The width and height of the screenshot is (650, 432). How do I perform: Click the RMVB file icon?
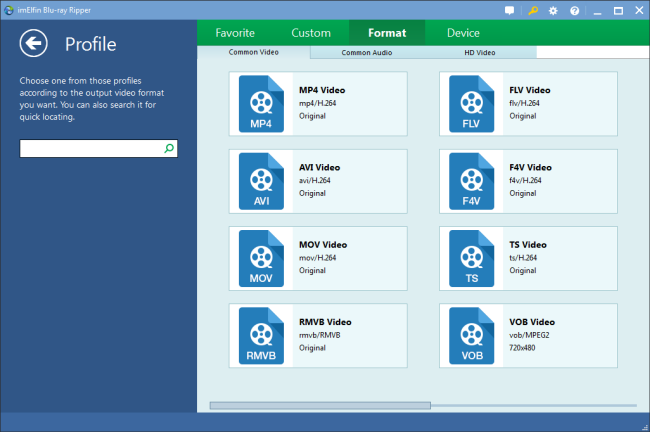[x=261, y=336]
